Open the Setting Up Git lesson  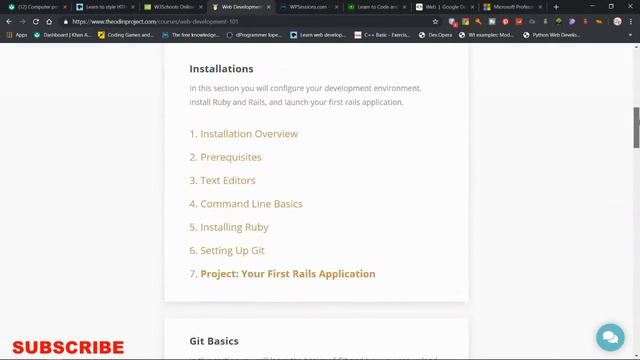[x=232, y=250]
